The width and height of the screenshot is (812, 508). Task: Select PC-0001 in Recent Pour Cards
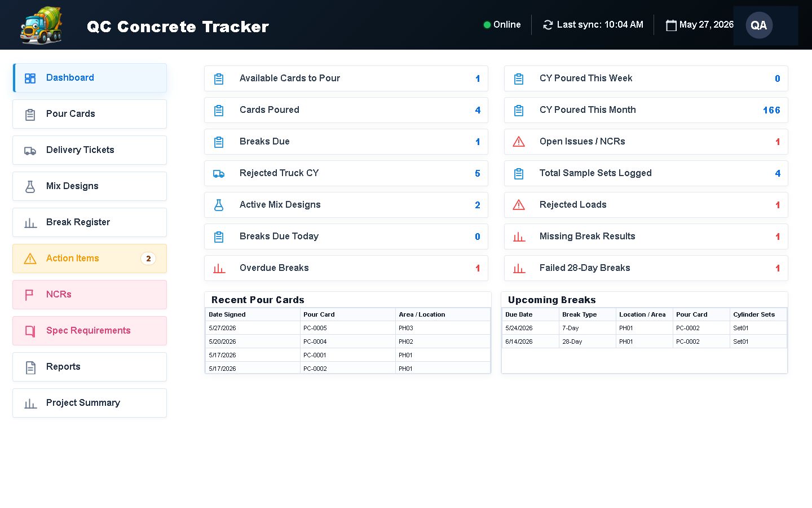348,355
